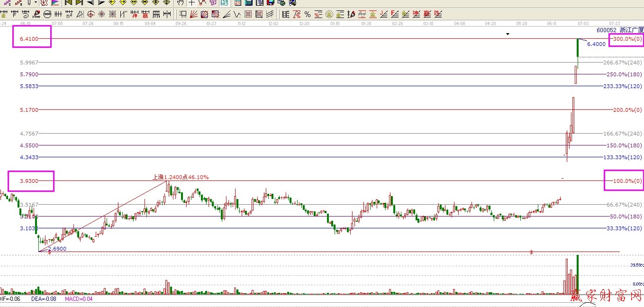Select the percent sign drawing tool
Screen dimensions: 644x307
[308, 14]
